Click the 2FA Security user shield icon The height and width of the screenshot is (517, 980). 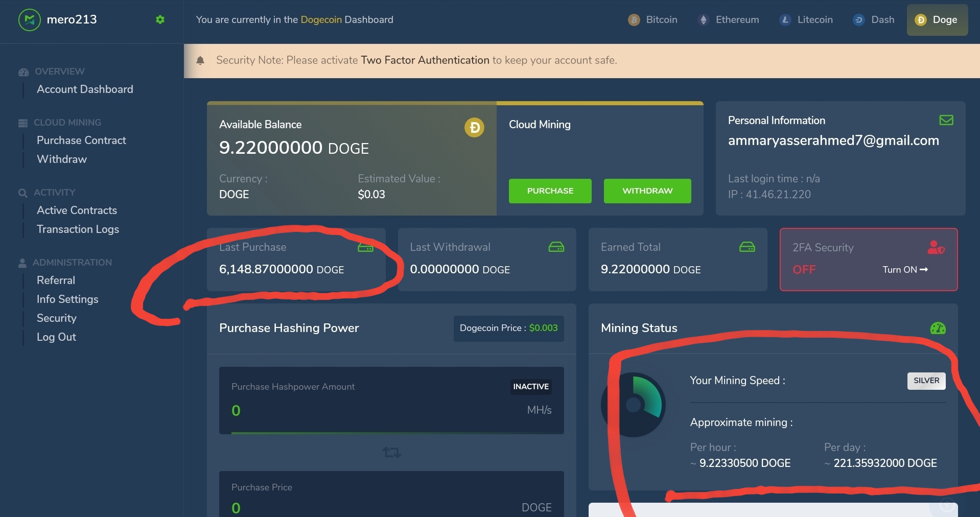[936, 247]
